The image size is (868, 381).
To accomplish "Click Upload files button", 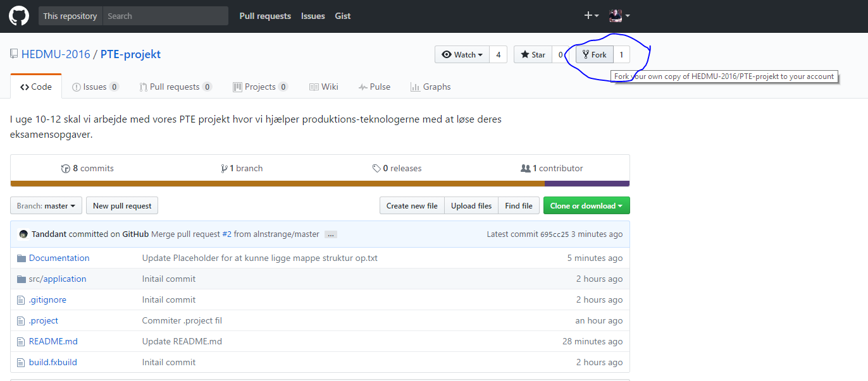I will [x=471, y=205].
